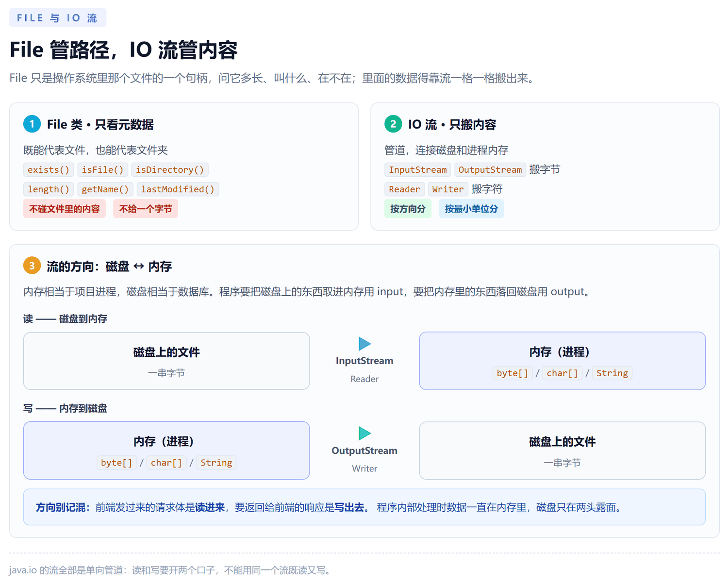This screenshot has height=584, width=728.
Task: Click '磁盘上的文件' box in the 读 row
Action: pyautogui.click(x=166, y=361)
